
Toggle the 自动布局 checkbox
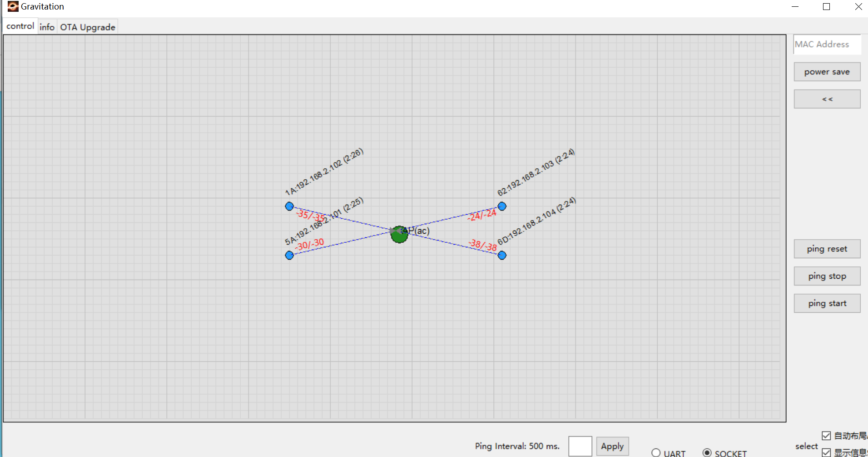click(826, 436)
